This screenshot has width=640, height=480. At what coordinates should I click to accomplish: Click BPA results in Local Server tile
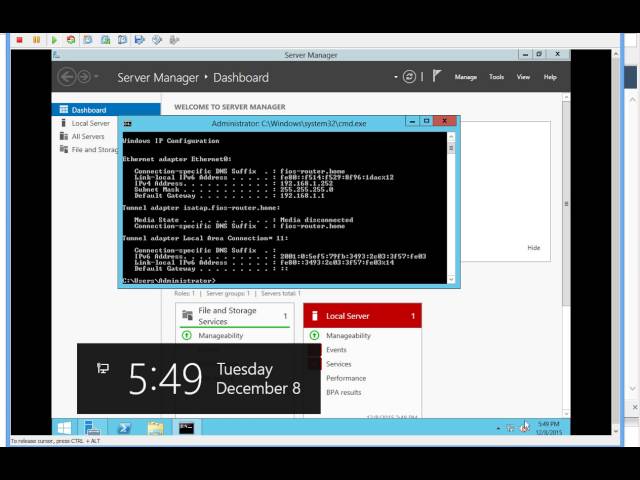[344, 392]
